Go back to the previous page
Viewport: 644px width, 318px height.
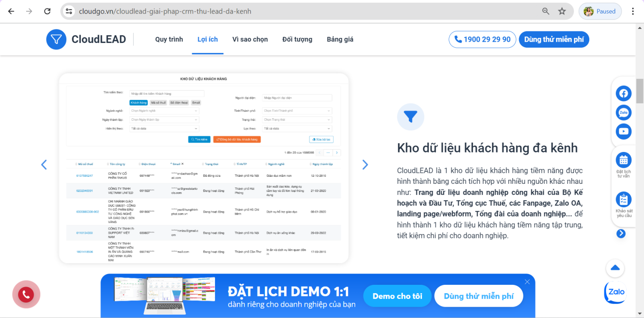point(11,11)
